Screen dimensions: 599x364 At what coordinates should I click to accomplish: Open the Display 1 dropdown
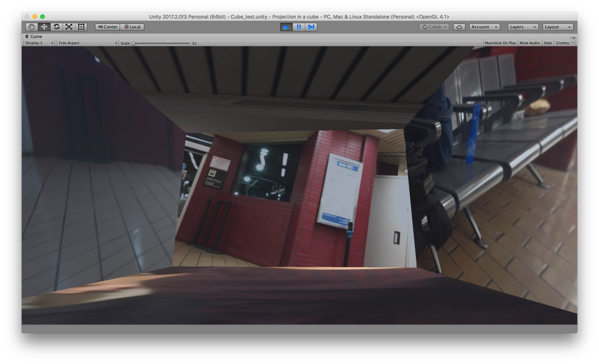tap(39, 43)
